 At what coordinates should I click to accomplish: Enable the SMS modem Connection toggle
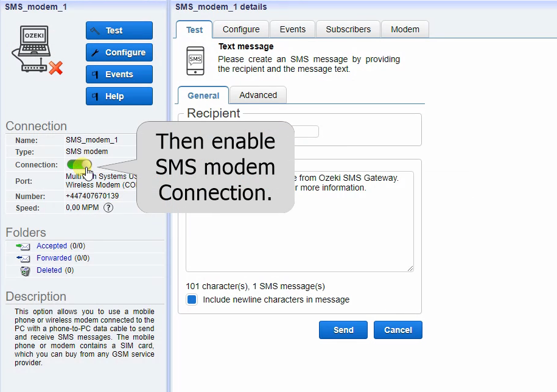[x=80, y=165]
